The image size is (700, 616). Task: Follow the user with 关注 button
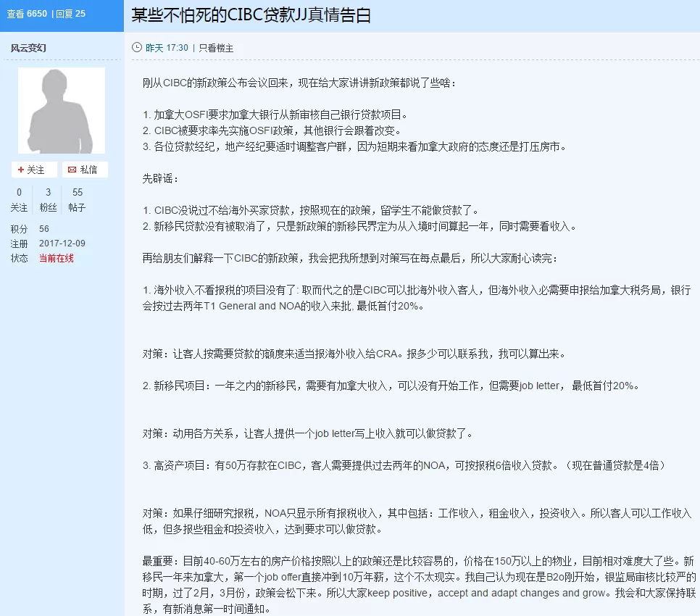[34, 170]
